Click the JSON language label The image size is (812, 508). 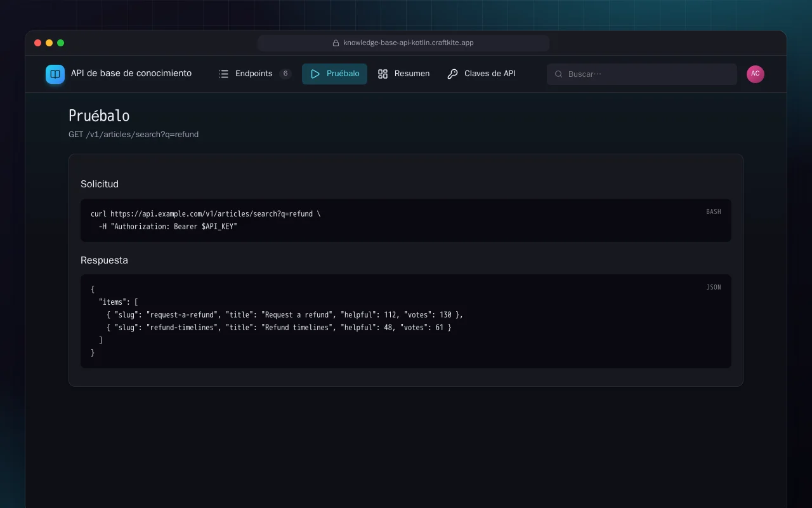click(x=714, y=288)
